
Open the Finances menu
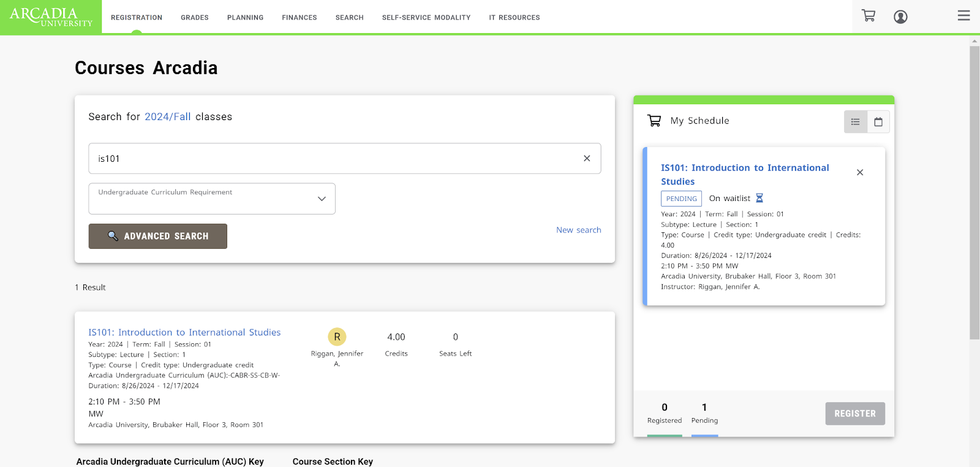click(299, 18)
